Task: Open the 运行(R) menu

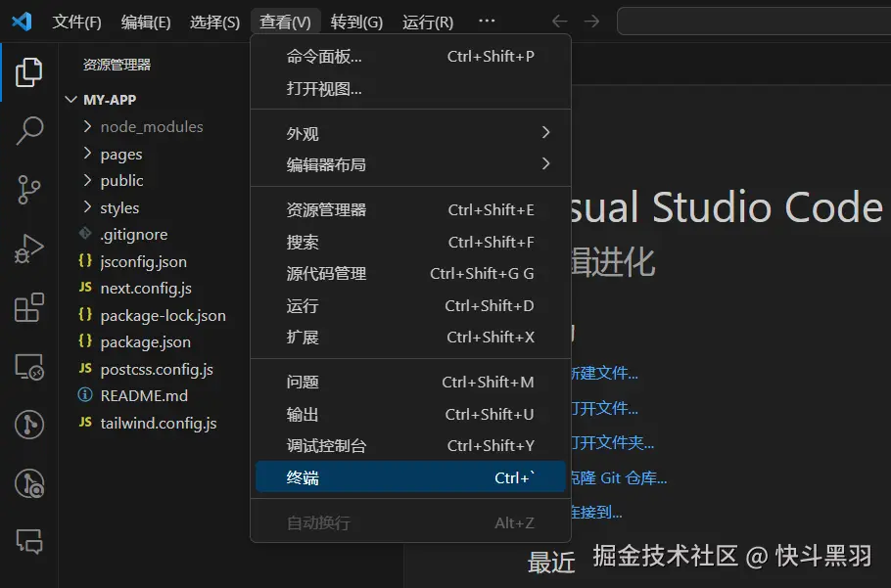Action: (428, 23)
